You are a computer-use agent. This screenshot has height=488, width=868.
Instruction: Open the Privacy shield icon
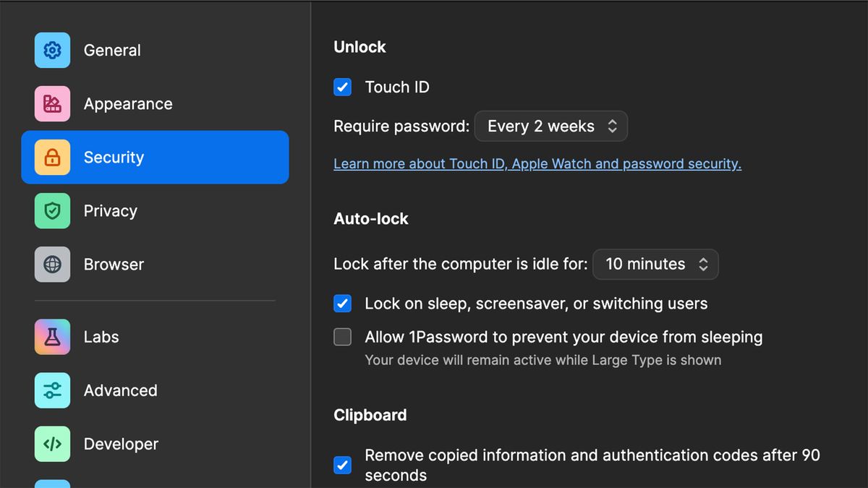click(52, 210)
